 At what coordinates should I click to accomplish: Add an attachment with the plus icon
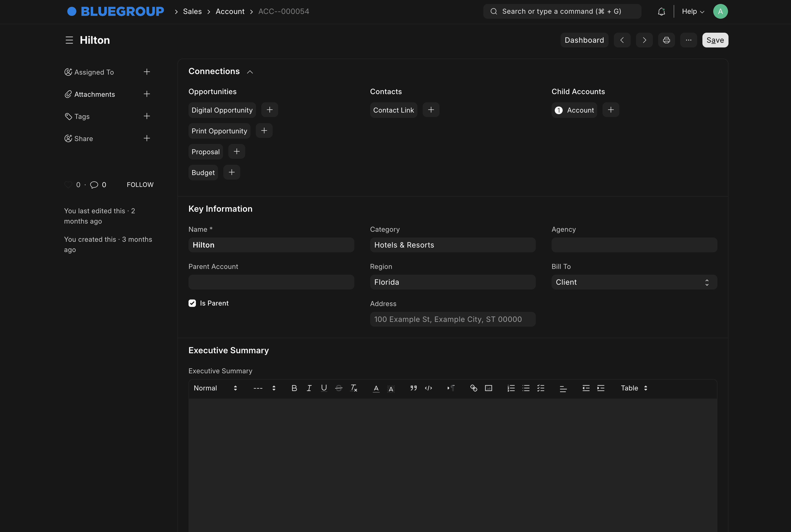pyautogui.click(x=147, y=94)
